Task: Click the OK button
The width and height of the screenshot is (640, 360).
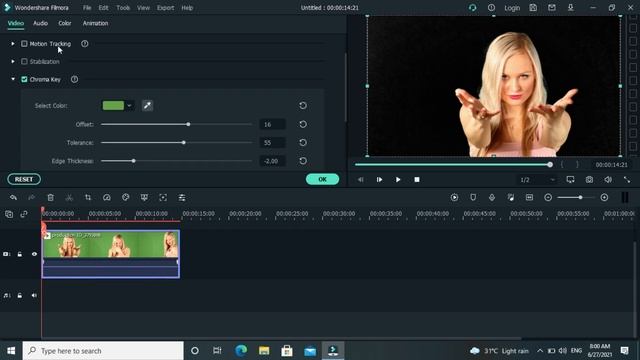Action: coord(322,179)
